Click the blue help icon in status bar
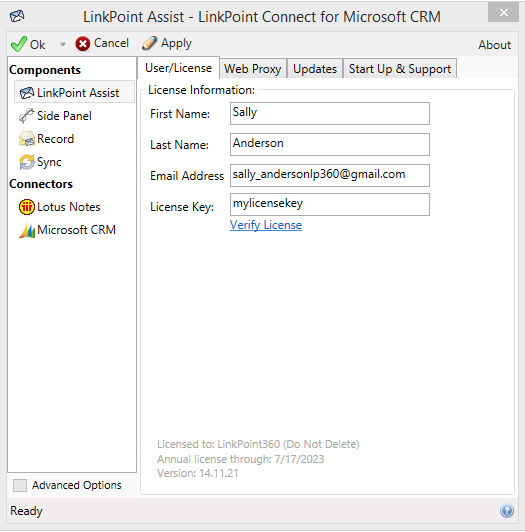The height and width of the screenshot is (532, 525). (507, 511)
